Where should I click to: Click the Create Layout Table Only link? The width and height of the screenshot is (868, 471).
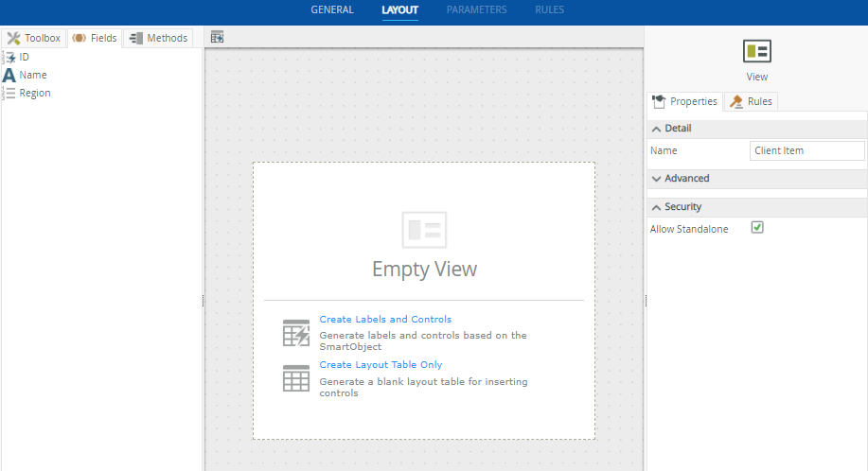tap(381, 365)
